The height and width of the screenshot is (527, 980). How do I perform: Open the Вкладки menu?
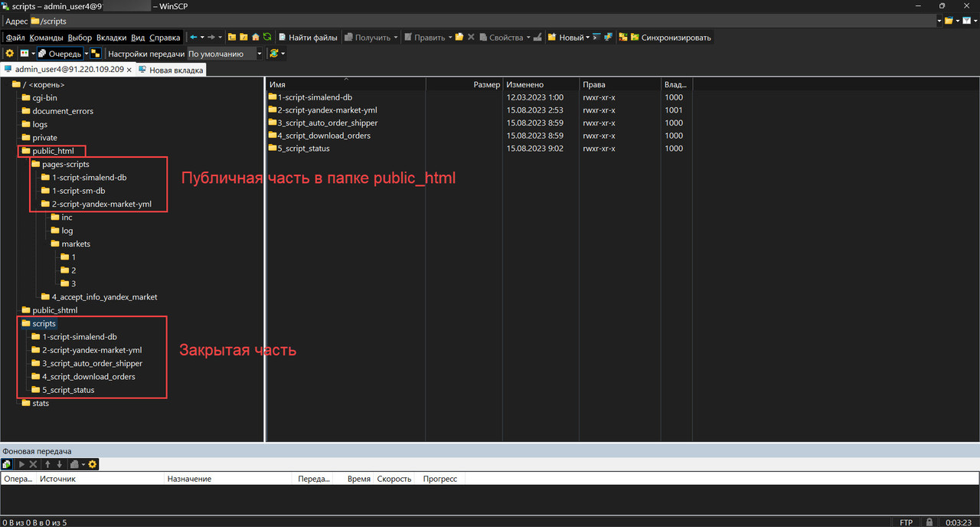(x=112, y=38)
